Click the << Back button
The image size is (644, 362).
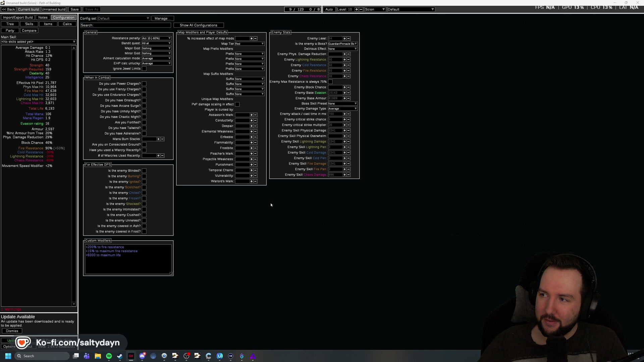[8, 9]
